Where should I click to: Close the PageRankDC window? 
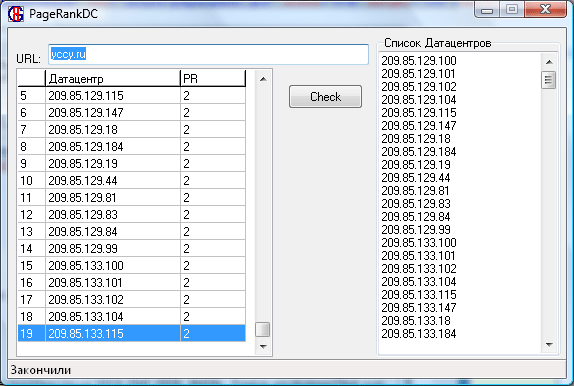click(545, 9)
